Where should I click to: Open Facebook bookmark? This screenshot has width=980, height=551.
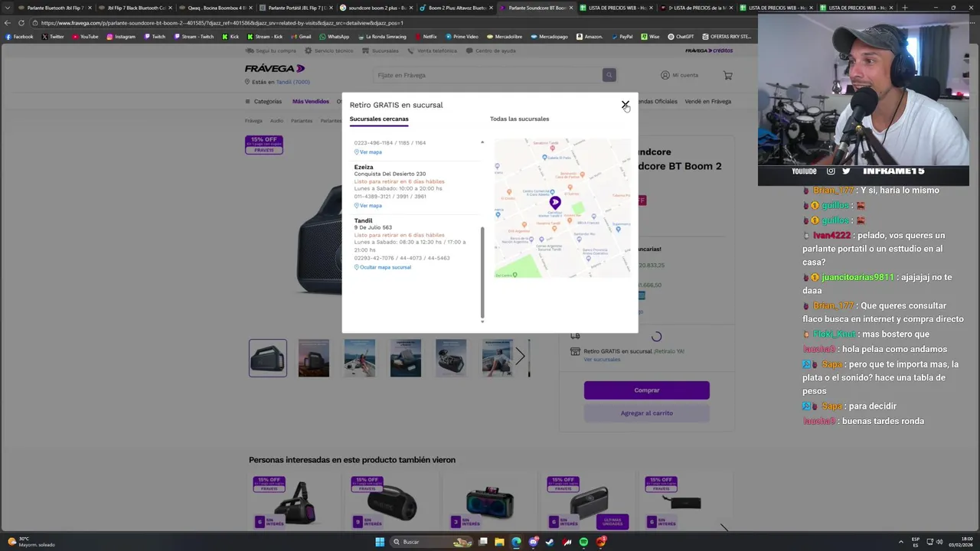[x=19, y=36]
